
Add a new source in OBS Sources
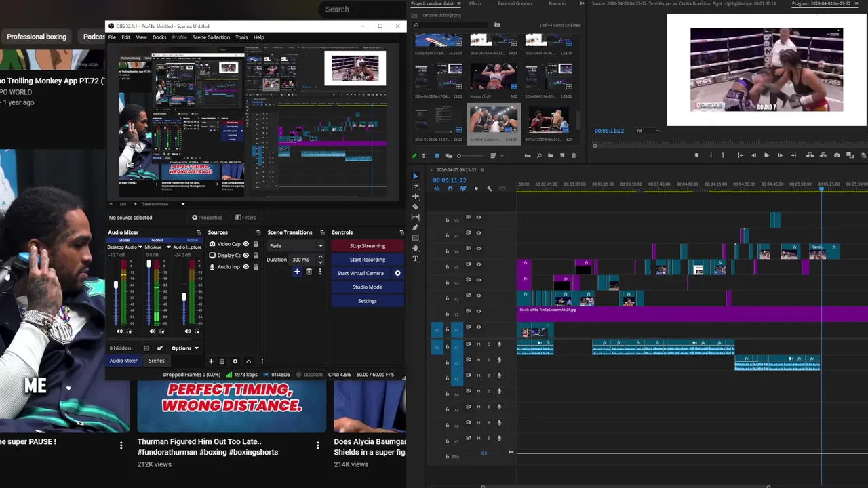coord(211,361)
